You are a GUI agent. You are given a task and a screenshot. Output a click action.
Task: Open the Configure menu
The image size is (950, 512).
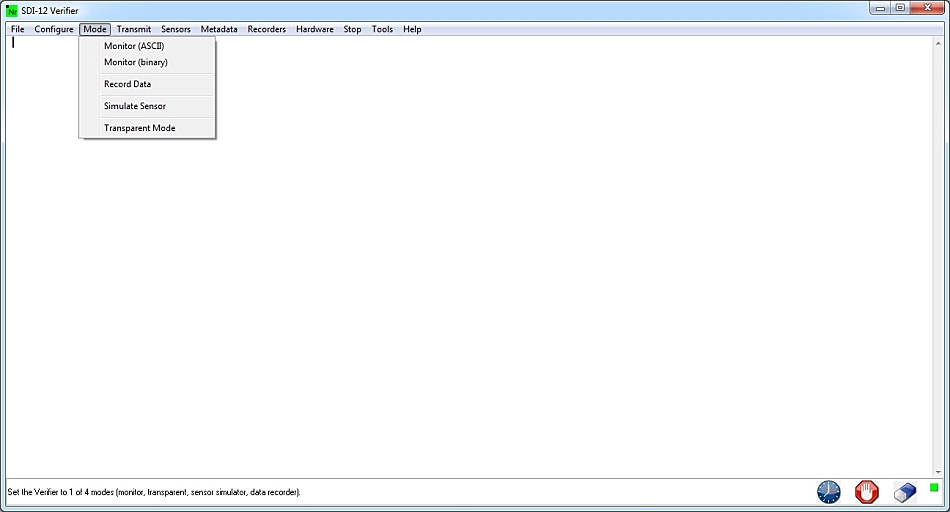tap(54, 29)
